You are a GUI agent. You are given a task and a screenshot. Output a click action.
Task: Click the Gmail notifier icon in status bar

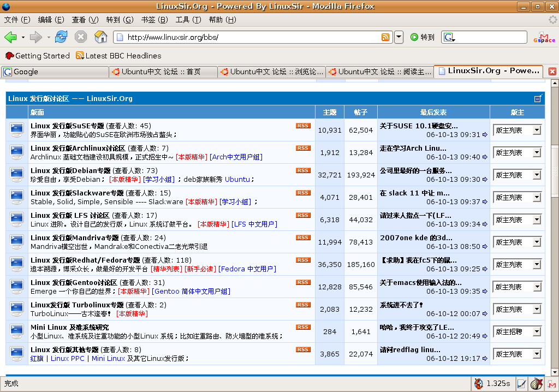click(x=552, y=384)
